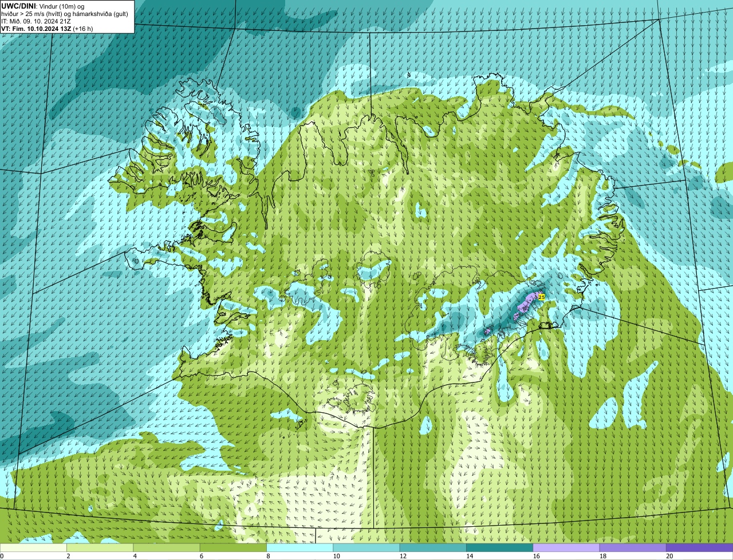Click legend scale label '16'
This screenshot has width=733, height=560.
(536, 556)
